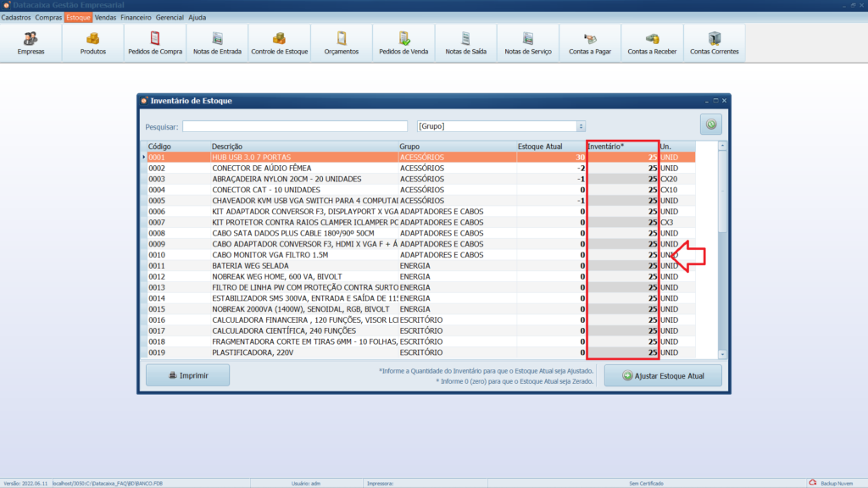Open the Financeiro menu
Image resolution: width=868 pixels, height=488 pixels.
point(136,17)
